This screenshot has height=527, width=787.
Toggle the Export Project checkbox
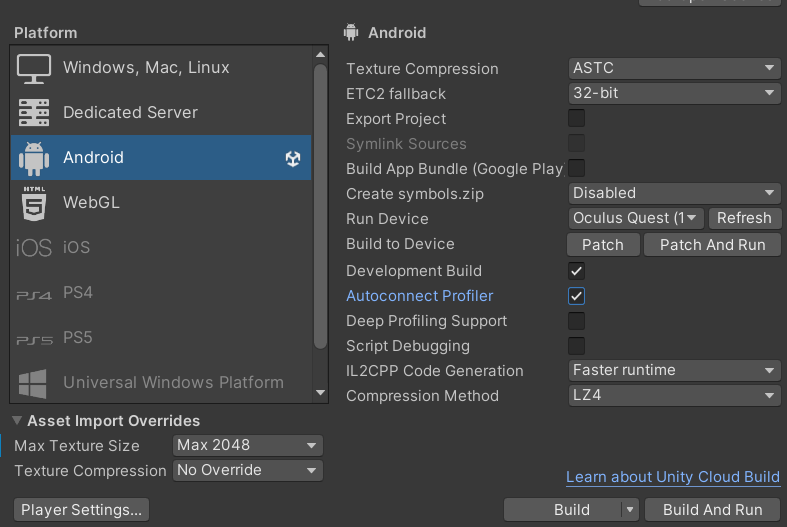coord(576,118)
